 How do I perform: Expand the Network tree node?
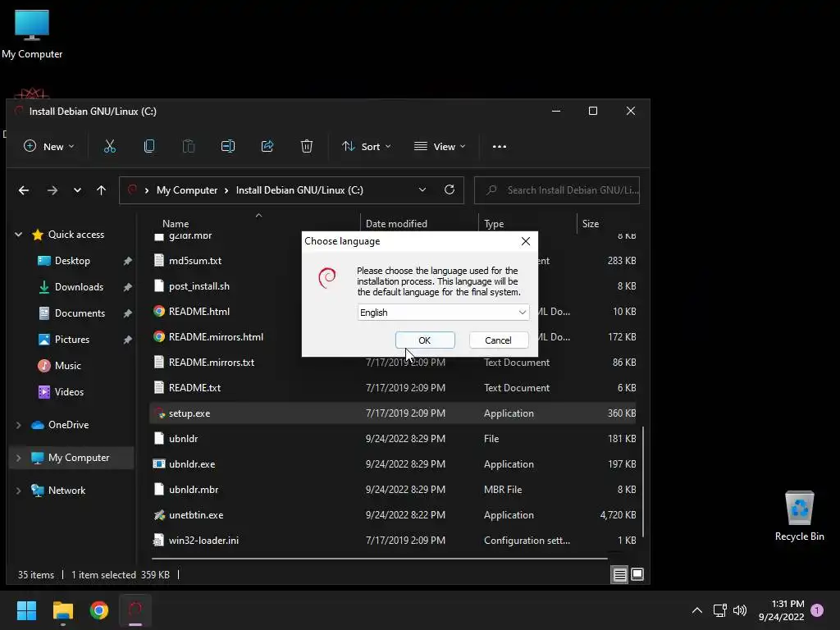coord(18,491)
